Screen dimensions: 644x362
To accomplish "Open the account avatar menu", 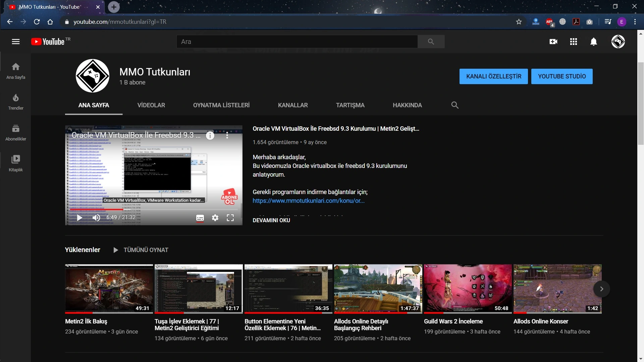I will click(618, 42).
